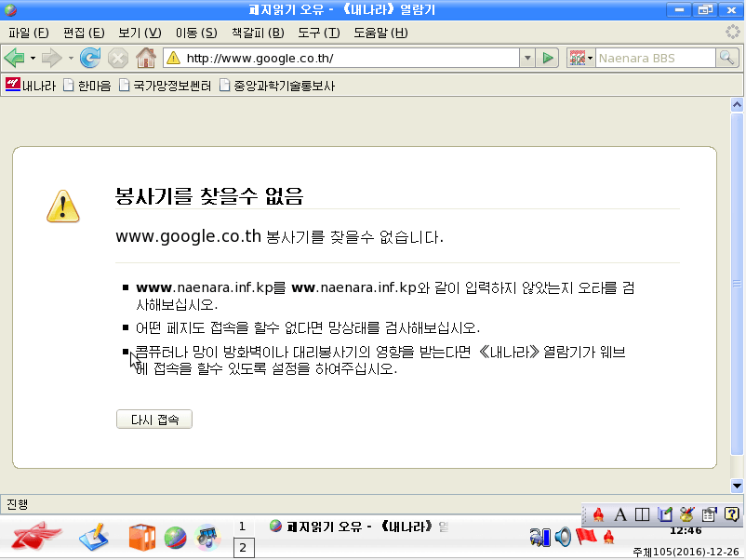Click the page scrollbar down arrow
Image resolution: width=746 pixels, height=560 pixels.
pyautogui.click(x=737, y=486)
